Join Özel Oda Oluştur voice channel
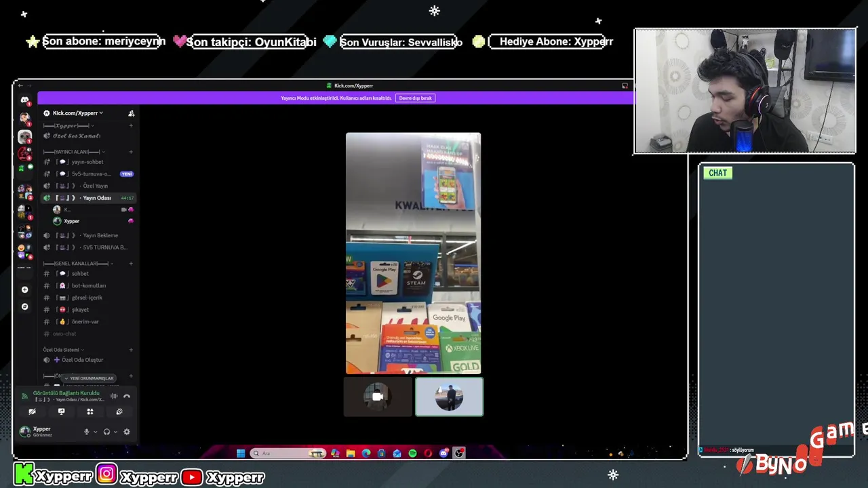The height and width of the screenshot is (488, 868). click(x=88, y=360)
